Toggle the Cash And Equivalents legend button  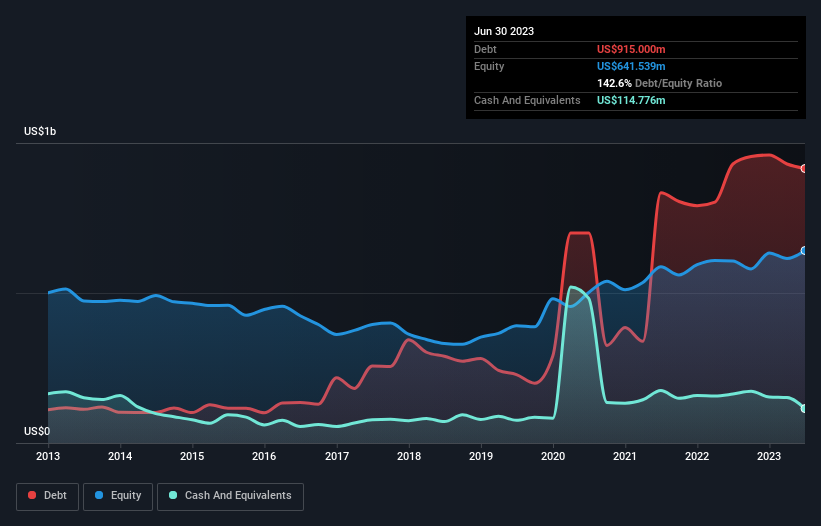[x=230, y=496]
